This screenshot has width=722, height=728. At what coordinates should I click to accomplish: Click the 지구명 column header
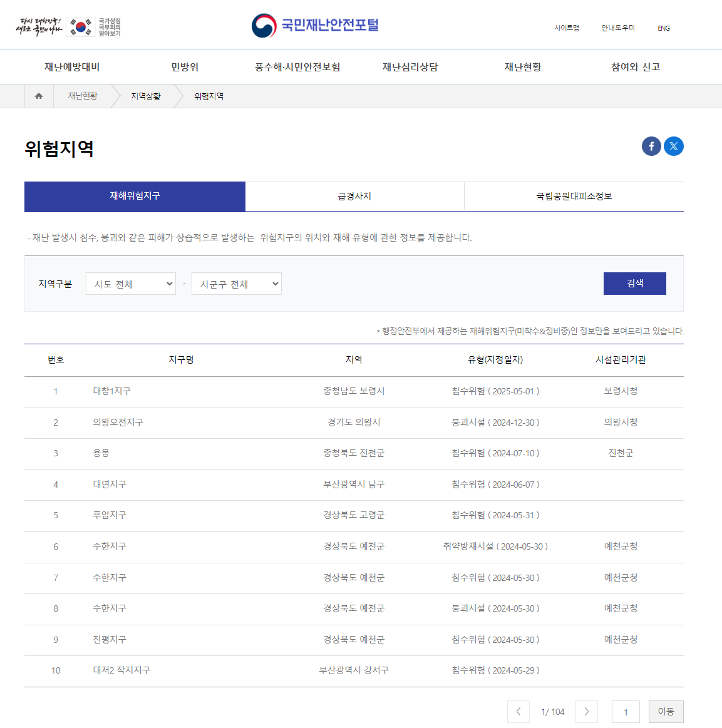pyautogui.click(x=181, y=360)
